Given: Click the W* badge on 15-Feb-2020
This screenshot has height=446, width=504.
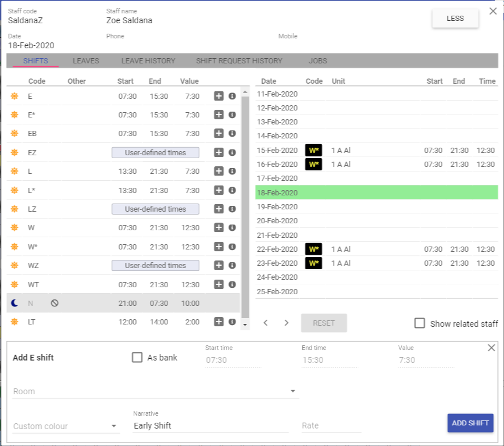Looking at the screenshot, I should pos(314,150).
